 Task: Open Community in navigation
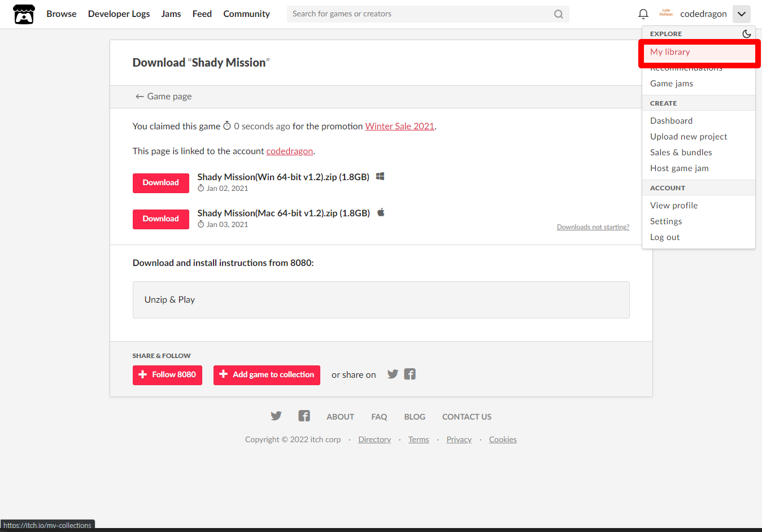246,14
